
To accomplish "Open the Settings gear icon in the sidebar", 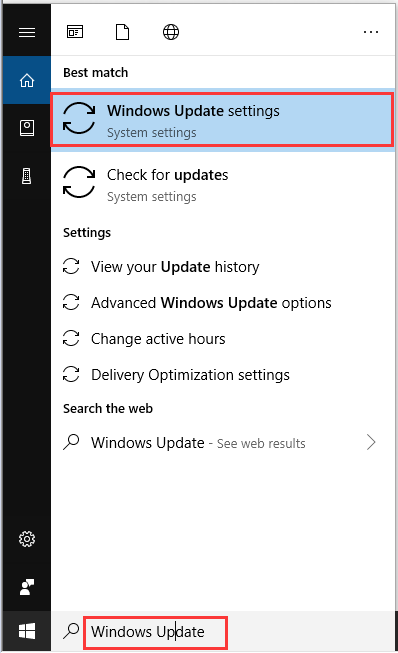I will (27, 539).
